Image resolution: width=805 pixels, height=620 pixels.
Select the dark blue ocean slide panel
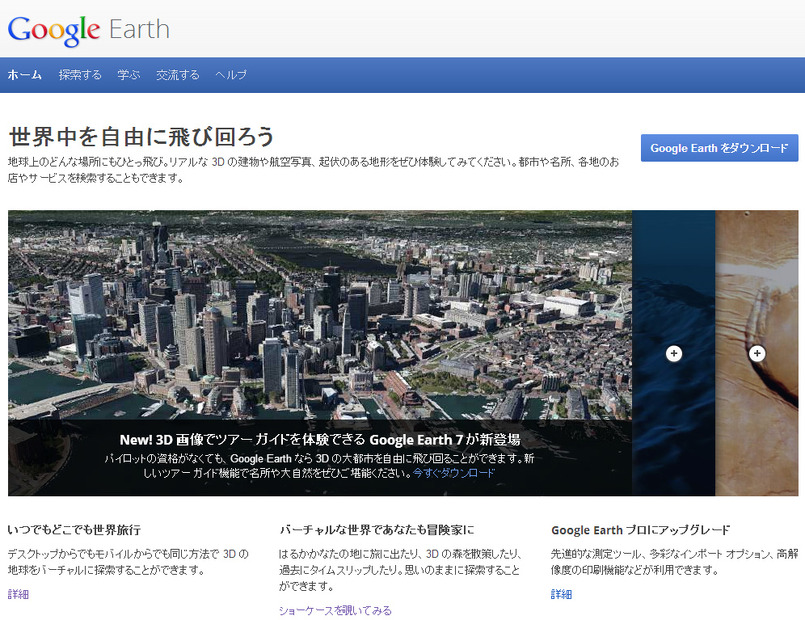tap(674, 353)
